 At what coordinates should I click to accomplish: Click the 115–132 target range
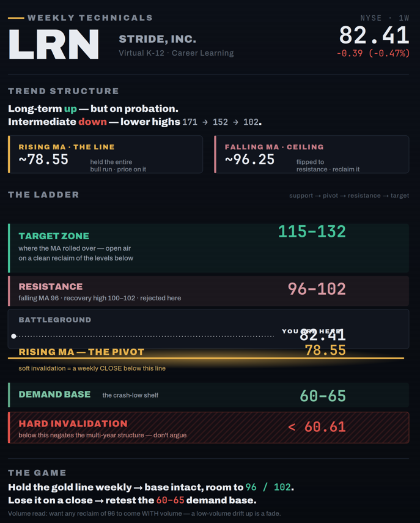coord(312,231)
